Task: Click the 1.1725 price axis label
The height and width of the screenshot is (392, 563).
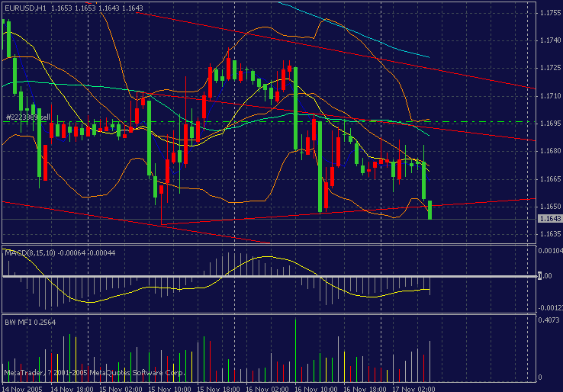Action: click(550, 68)
